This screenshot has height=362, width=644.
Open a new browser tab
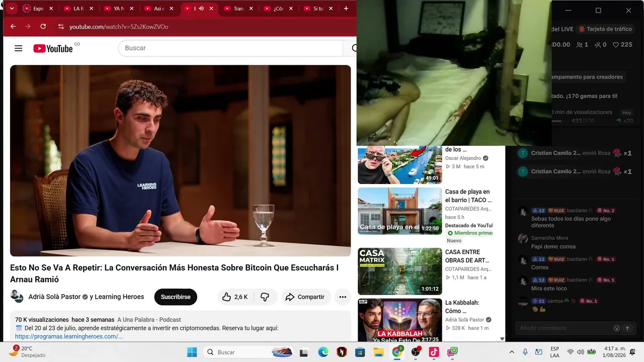point(346,9)
